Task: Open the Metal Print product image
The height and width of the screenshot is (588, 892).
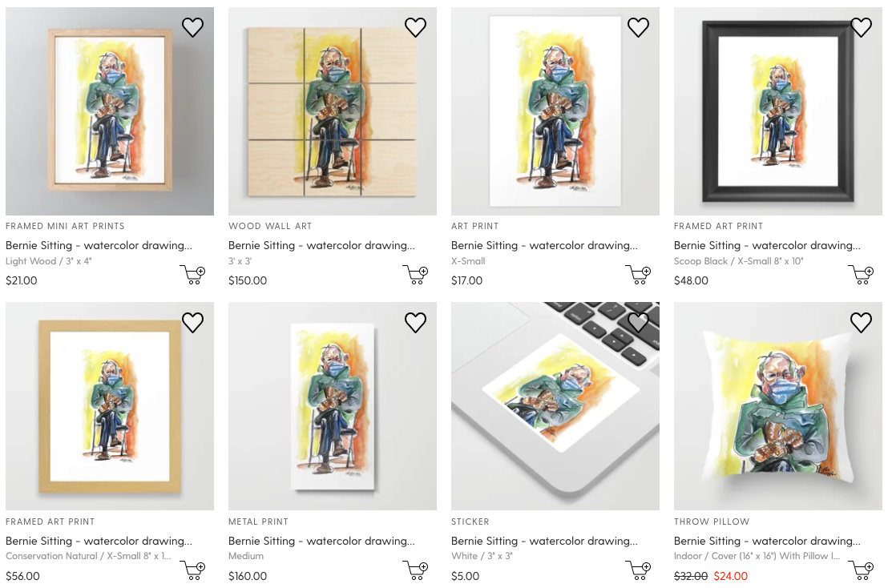Action: pos(332,406)
